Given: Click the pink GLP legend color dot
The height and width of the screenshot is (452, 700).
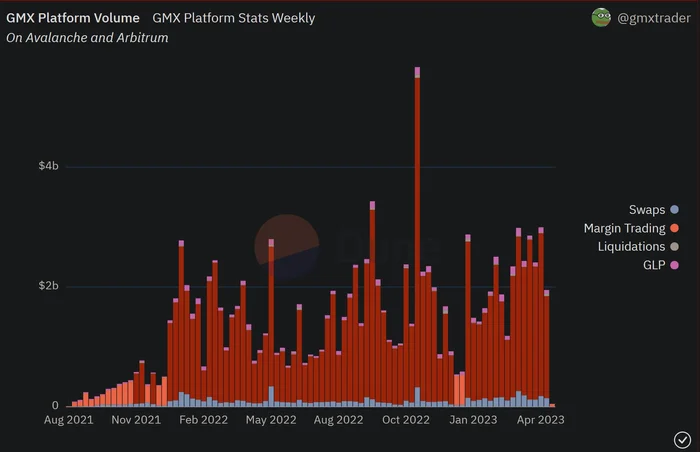Looking at the screenshot, I should 675,265.
